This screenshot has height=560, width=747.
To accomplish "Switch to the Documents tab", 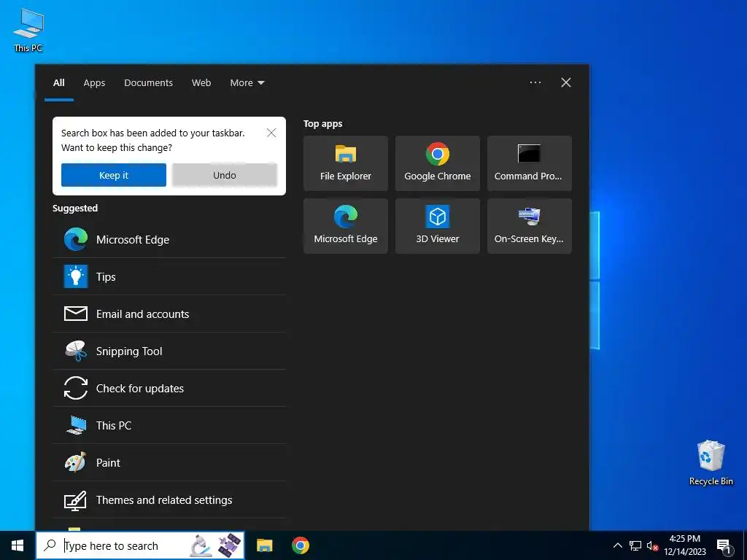I will click(148, 83).
